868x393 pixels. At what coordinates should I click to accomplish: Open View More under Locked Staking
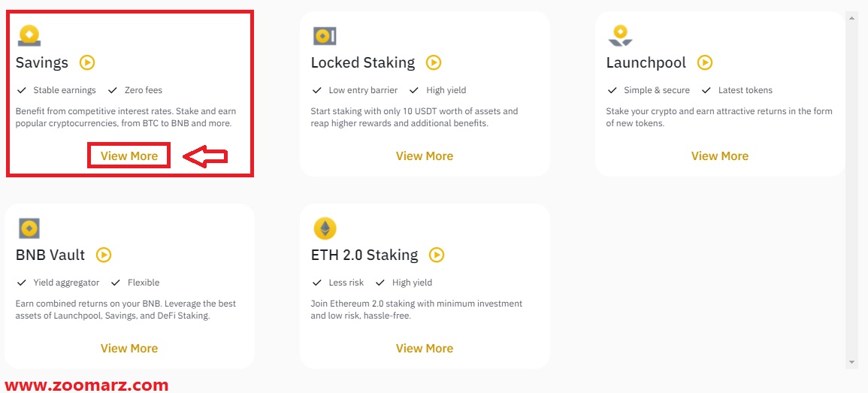pos(425,156)
